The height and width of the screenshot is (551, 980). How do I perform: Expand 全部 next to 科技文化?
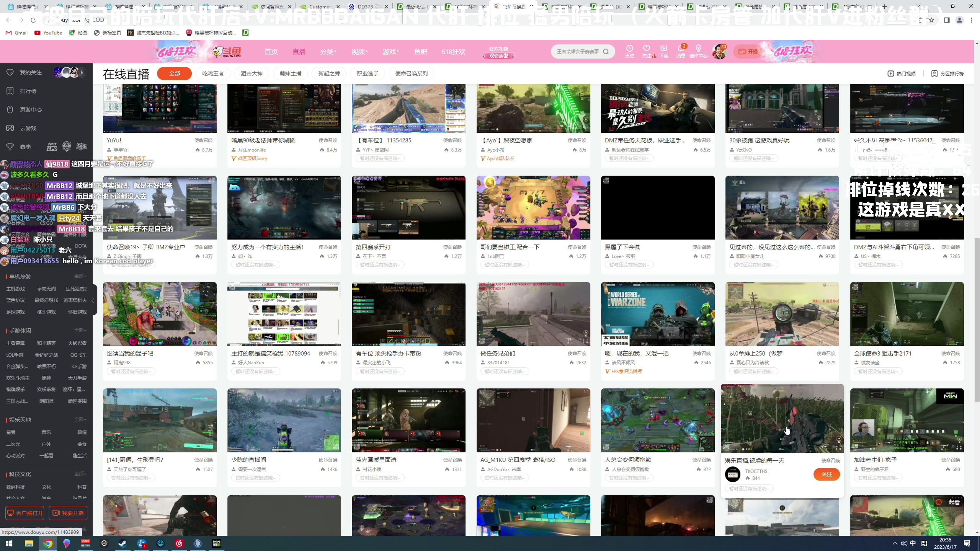[80, 474]
